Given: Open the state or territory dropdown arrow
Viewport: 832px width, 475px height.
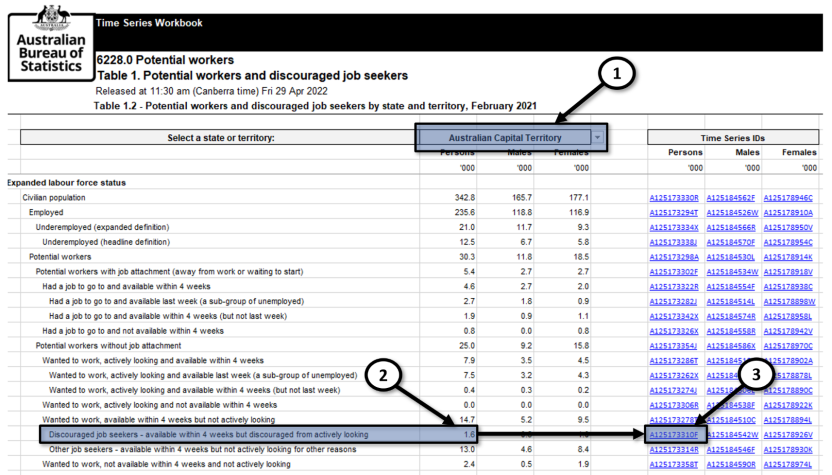Looking at the screenshot, I should click(597, 137).
